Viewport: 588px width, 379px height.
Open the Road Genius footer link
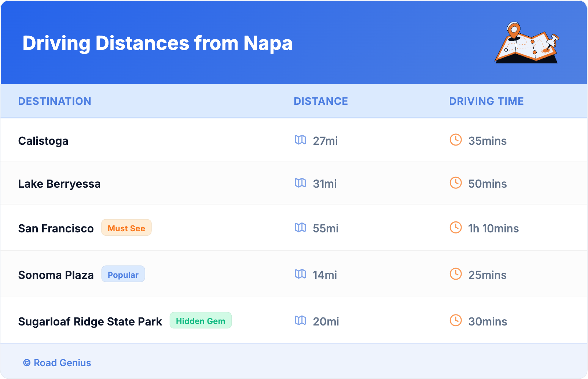pos(58,363)
